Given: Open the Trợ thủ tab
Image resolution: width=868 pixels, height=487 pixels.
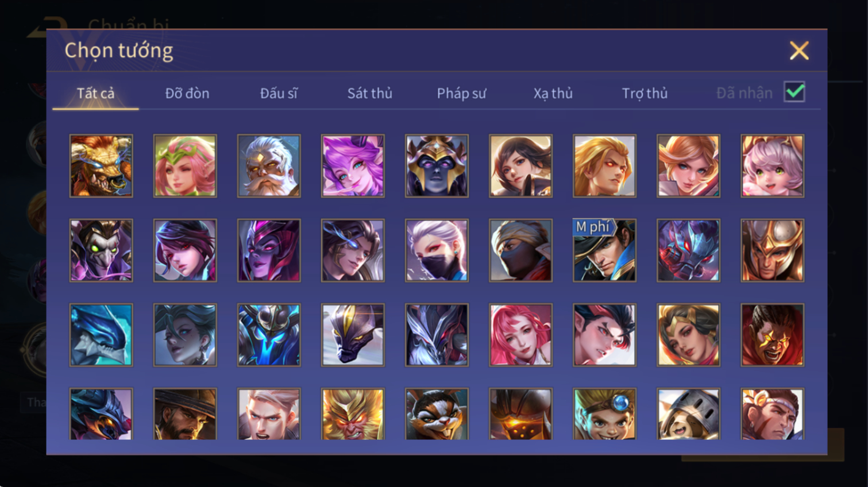Looking at the screenshot, I should click(x=645, y=93).
